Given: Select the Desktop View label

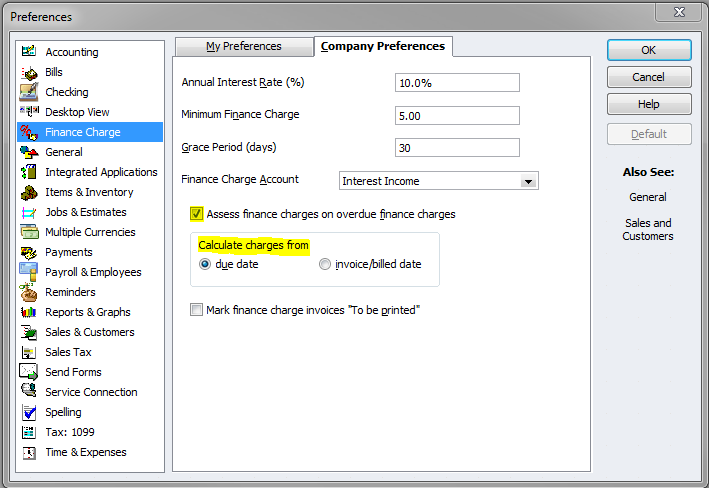Looking at the screenshot, I should click(77, 112).
